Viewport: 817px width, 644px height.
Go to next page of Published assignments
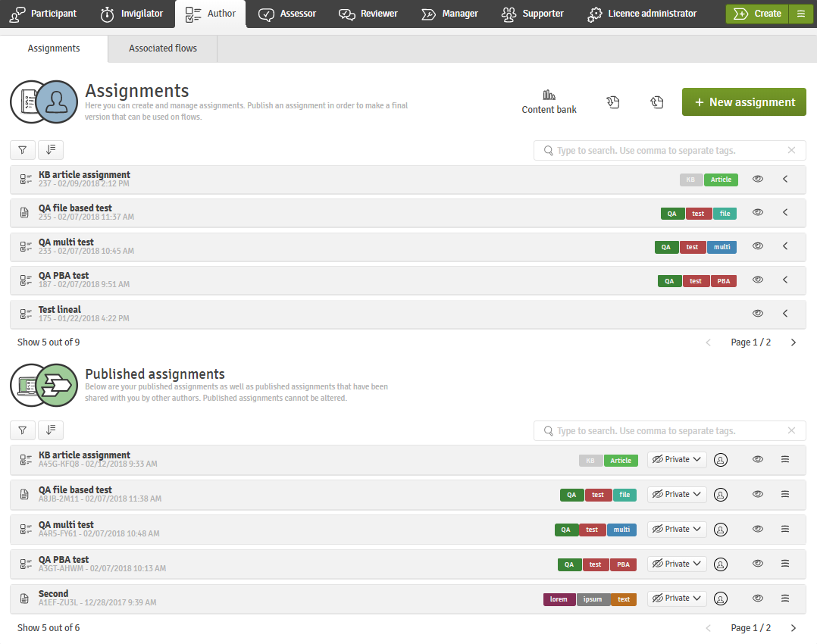[x=793, y=628]
